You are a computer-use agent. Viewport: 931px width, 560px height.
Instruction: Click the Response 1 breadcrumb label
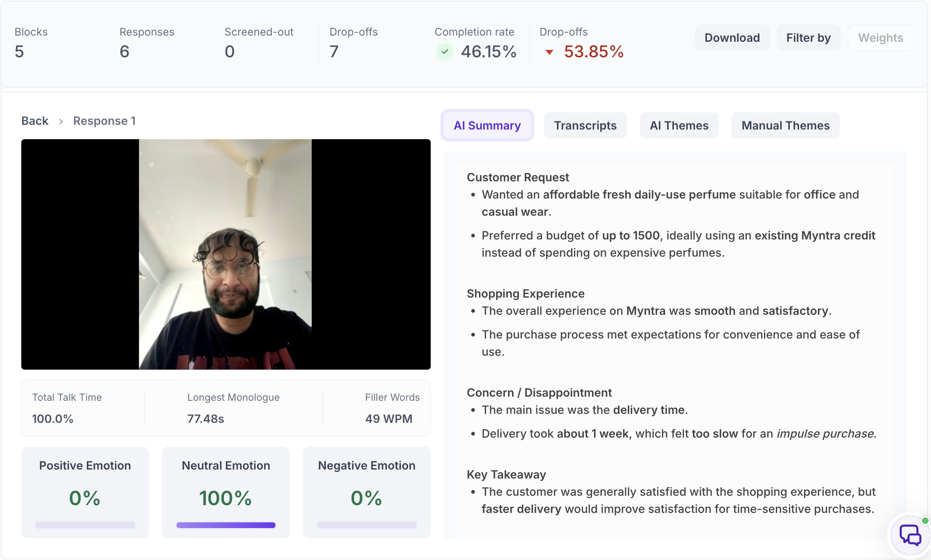104,121
